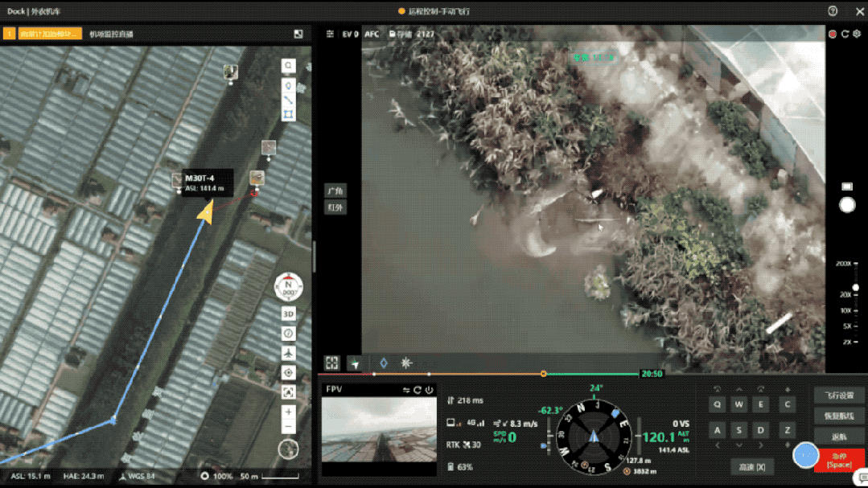Open 飞行设置 flight settings
Viewport: 868px width, 488px height.
coord(839,396)
